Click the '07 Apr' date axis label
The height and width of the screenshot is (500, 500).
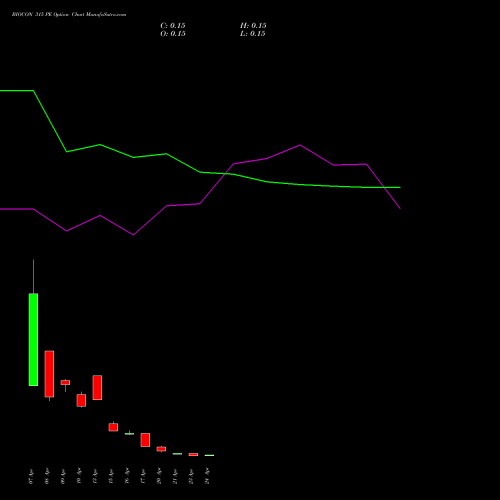[x=31, y=476]
